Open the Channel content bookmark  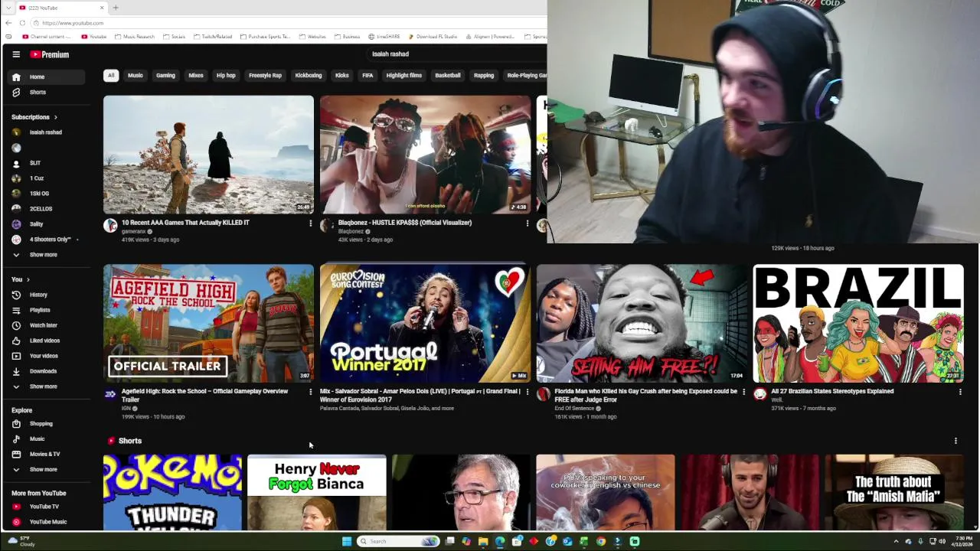point(47,37)
